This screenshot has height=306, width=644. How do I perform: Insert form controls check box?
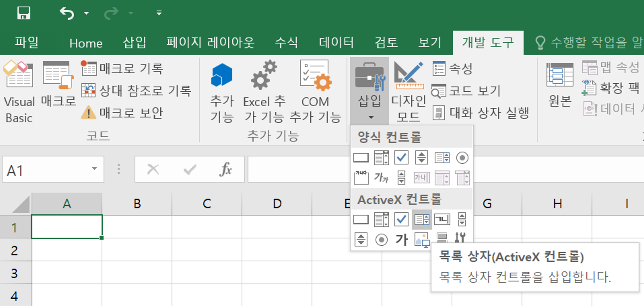[401, 158]
